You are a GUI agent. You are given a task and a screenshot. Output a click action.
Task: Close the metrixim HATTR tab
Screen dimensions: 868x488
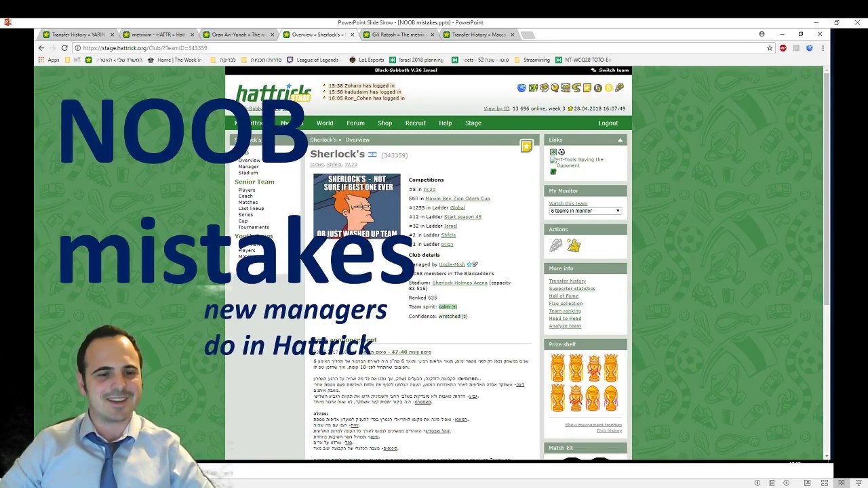pos(193,35)
